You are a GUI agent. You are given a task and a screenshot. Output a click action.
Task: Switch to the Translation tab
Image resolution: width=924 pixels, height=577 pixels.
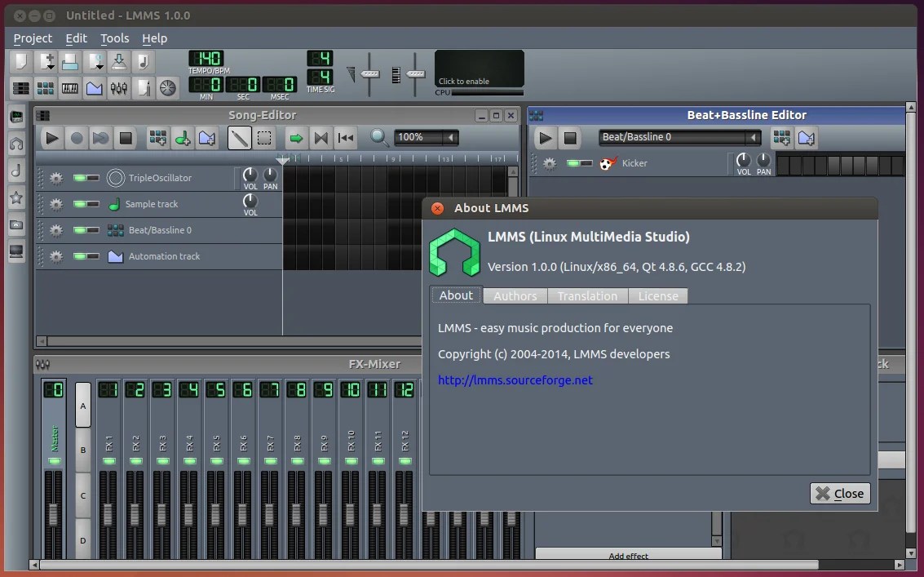click(587, 296)
